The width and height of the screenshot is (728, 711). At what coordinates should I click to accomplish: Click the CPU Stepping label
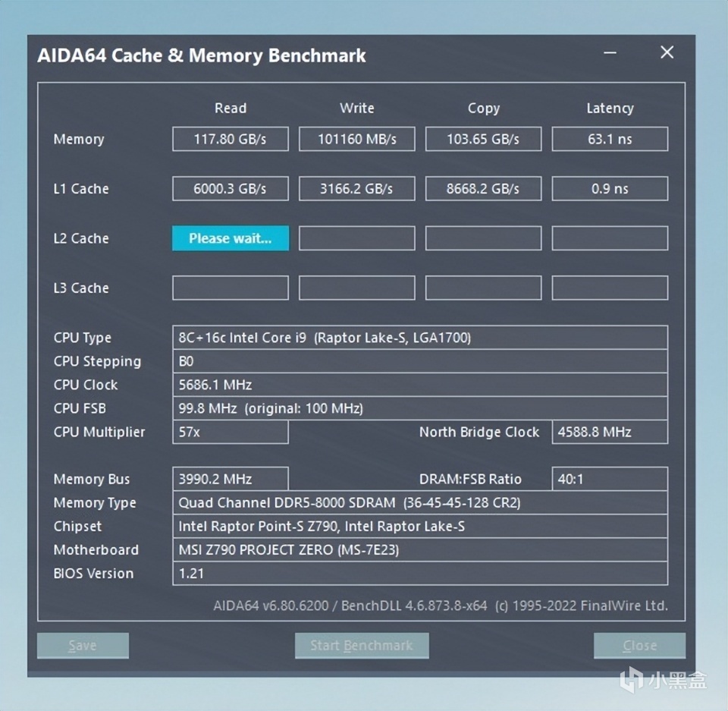(x=97, y=361)
